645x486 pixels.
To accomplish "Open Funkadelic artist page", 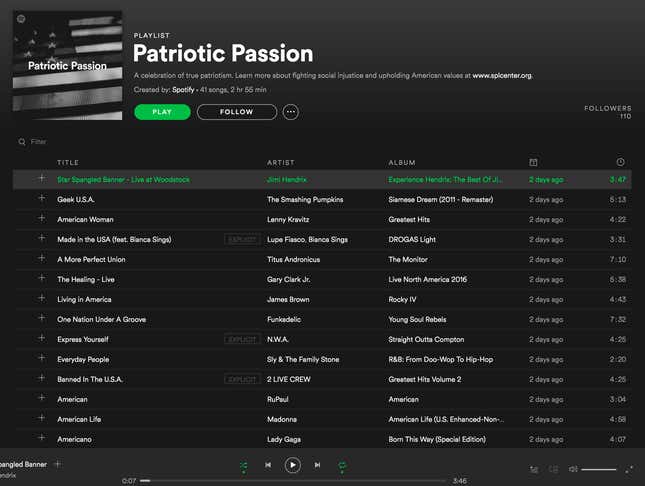I will pyautogui.click(x=284, y=319).
